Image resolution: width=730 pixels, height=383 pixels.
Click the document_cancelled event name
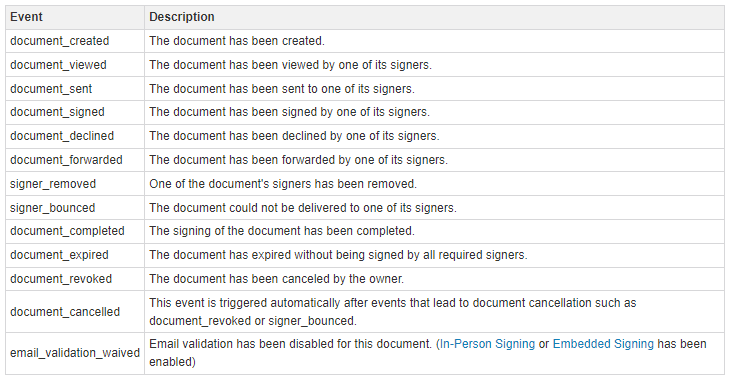pyautogui.click(x=65, y=312)
